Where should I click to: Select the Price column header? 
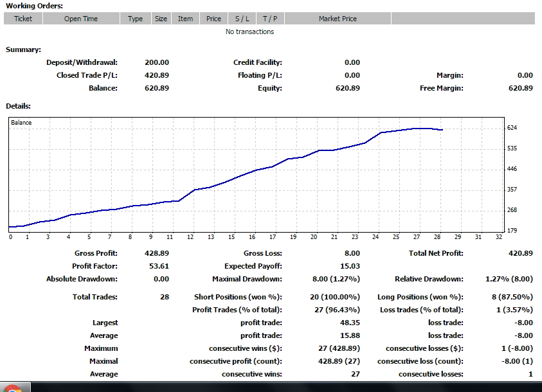(213, 19)
